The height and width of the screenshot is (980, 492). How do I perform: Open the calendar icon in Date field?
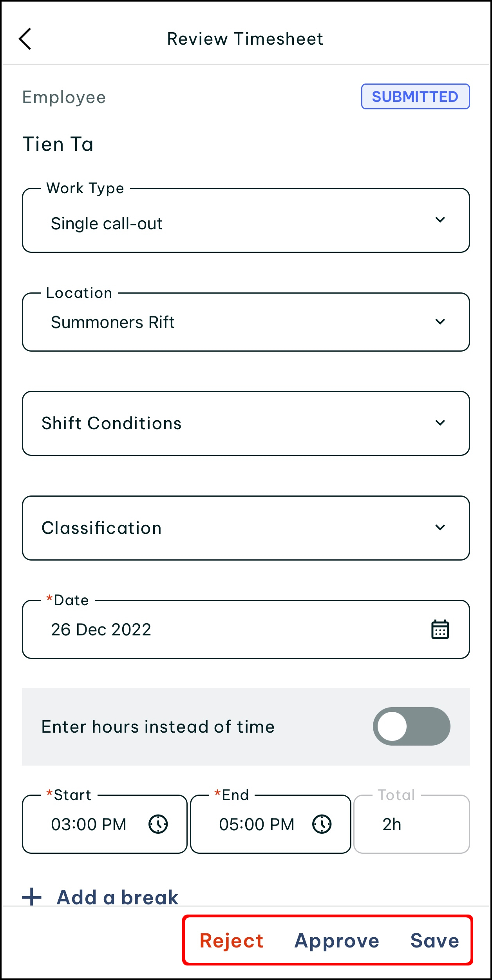click(x=440, y=630)
